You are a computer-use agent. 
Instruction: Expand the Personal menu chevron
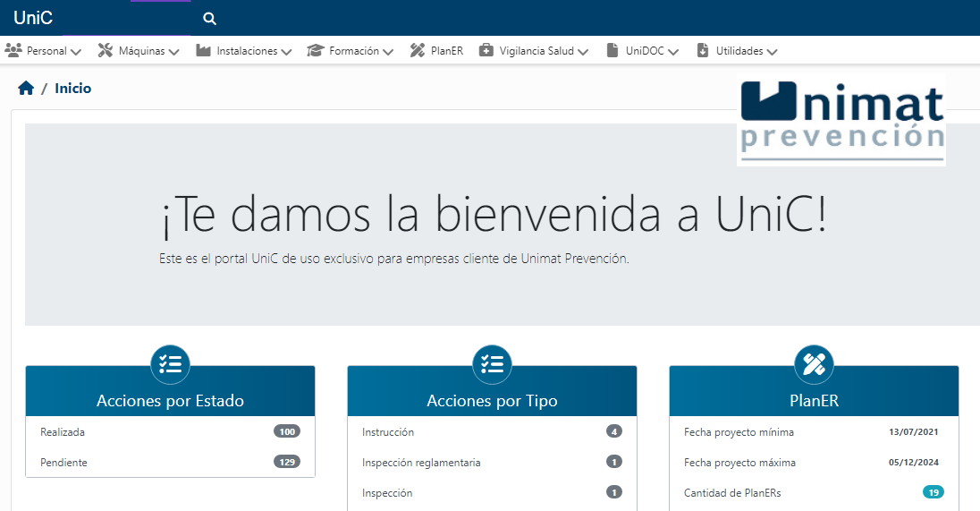(x=76, y=52)
